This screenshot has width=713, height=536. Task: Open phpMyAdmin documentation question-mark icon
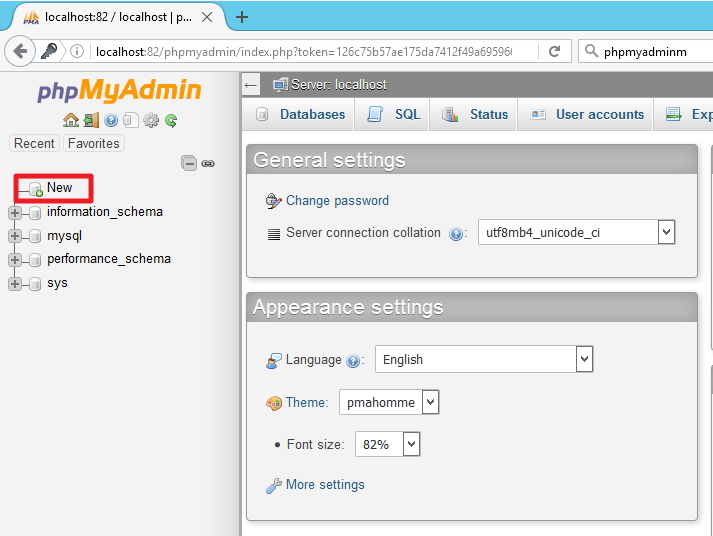[x=111, y=120]
